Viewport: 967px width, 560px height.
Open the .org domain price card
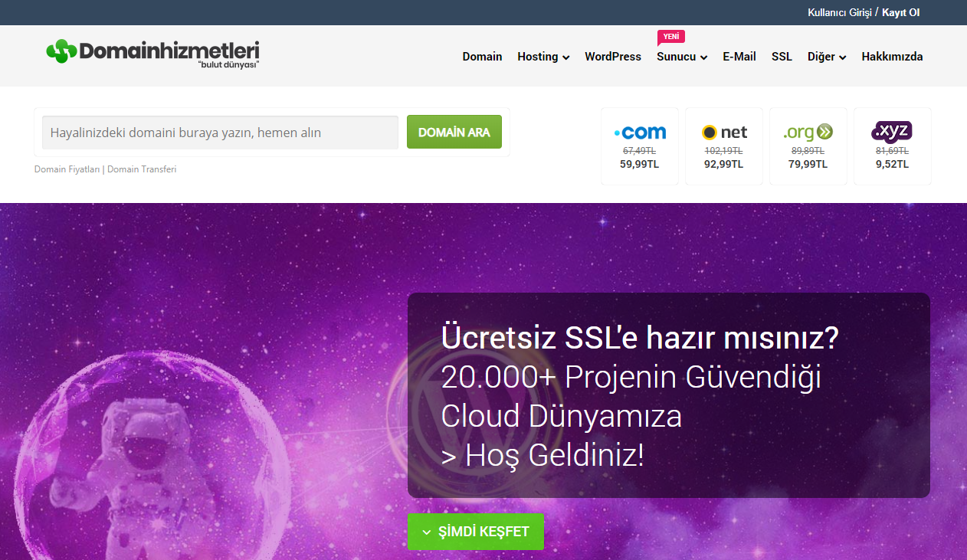point(808,146)
